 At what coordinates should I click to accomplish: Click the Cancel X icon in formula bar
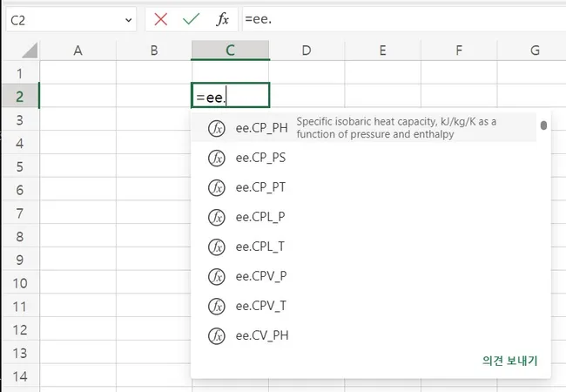tap(160, 19)
